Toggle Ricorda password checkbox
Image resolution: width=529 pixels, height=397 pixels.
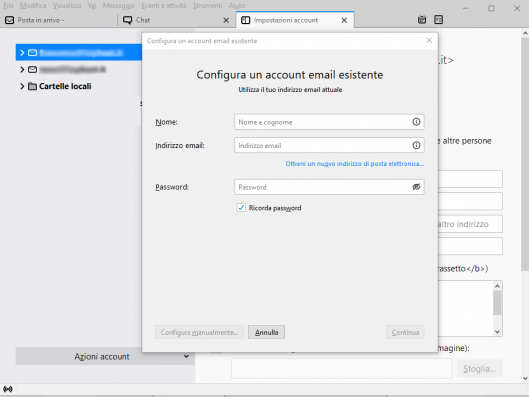[x=241, y=207]
